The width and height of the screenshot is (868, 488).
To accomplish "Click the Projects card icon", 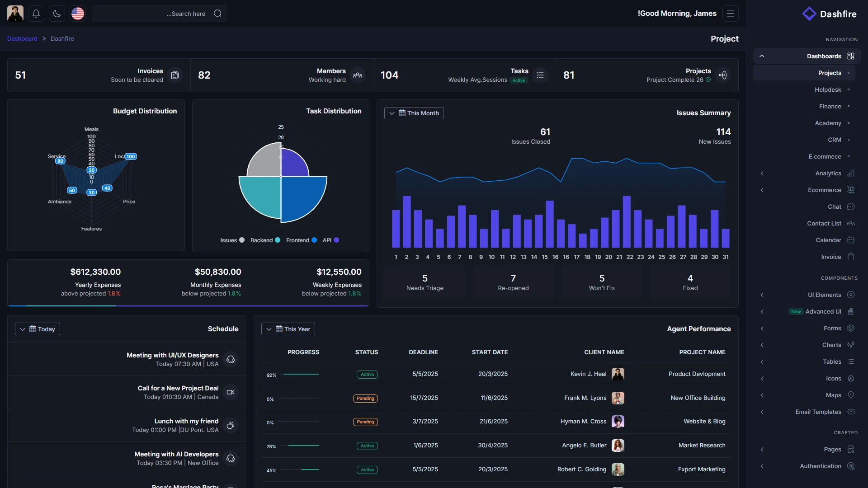I will (x=723, y=75).
